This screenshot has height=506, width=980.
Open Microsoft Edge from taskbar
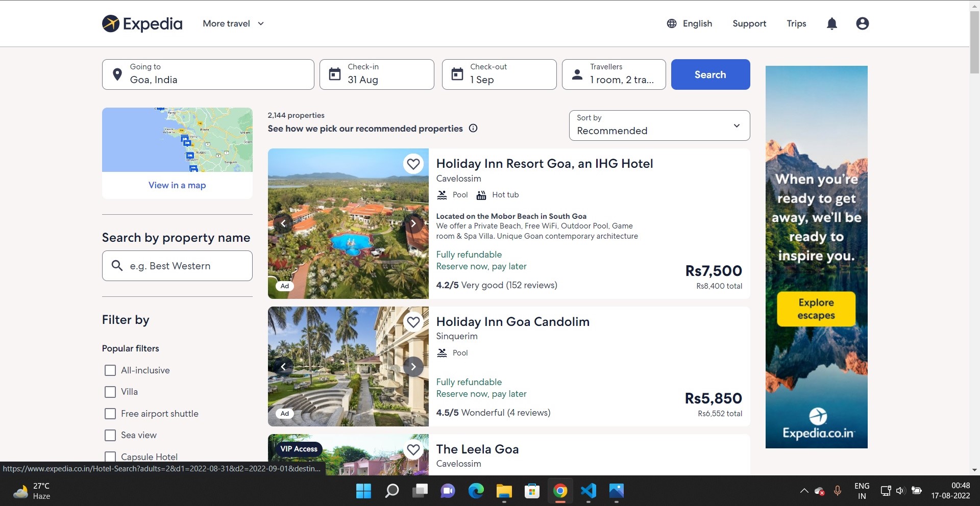coord(476,491)
